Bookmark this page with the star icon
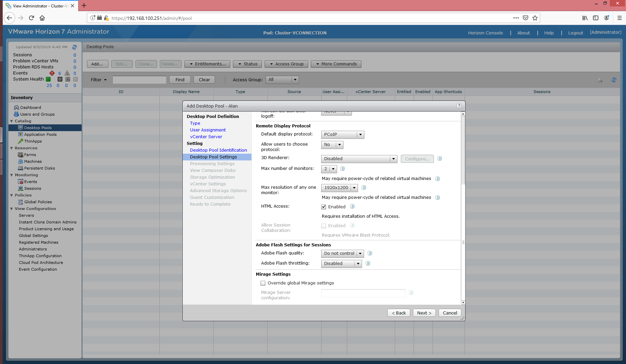The height and width of the screenshot is (364, 626). click(535, 18)
